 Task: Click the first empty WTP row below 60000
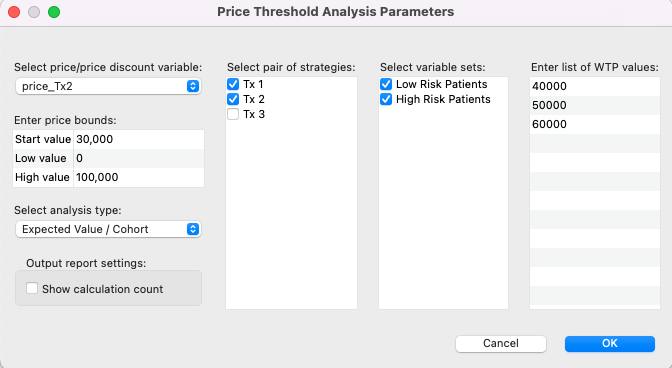595,143
